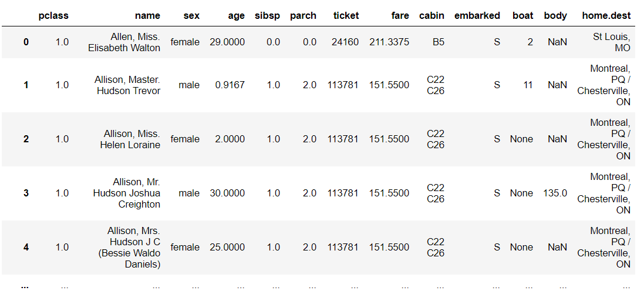
Task: Select the "fare" column header
Action: [x=400, y=15]
